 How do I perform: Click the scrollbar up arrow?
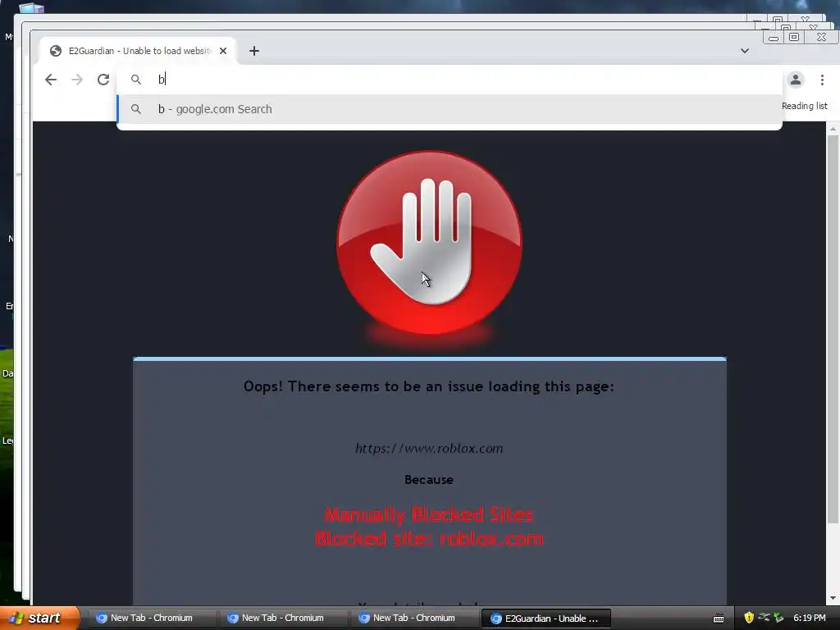(x=833, y=129)
